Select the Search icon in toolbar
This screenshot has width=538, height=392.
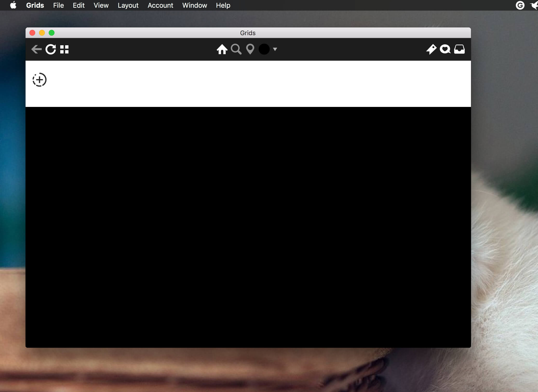pos(236,49)
